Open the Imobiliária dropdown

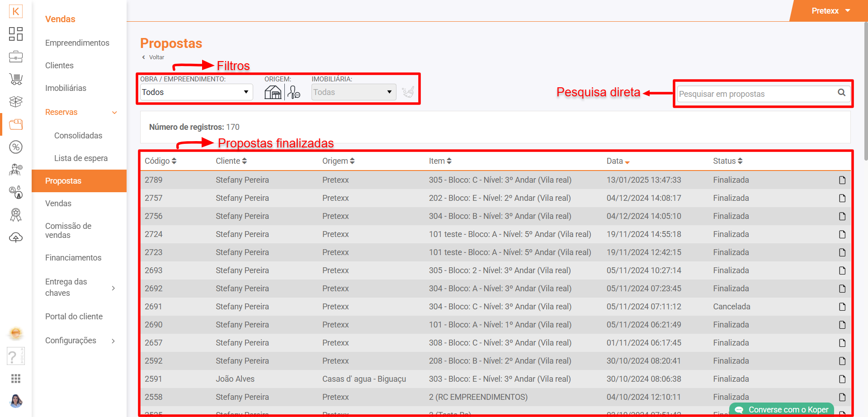[x=353, y=92]
